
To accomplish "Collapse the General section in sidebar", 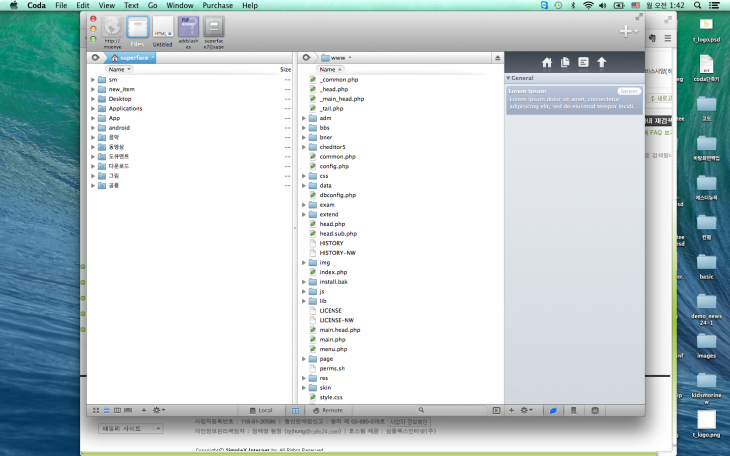I will [508, 77].
